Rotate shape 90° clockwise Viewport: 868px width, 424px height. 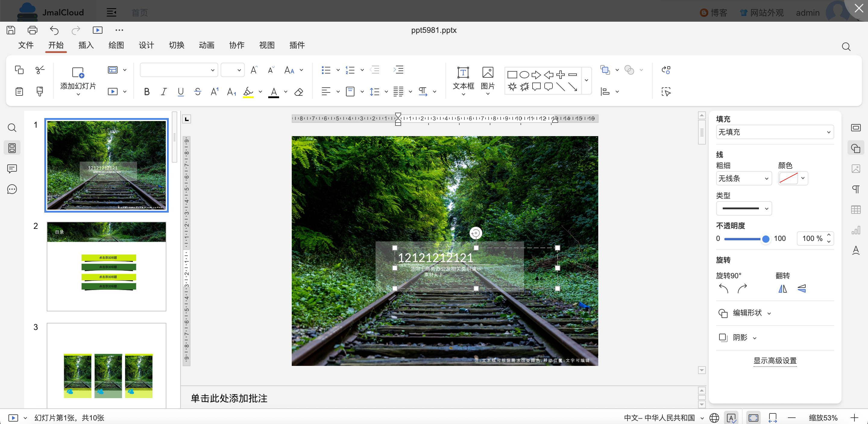click(742, 288)
